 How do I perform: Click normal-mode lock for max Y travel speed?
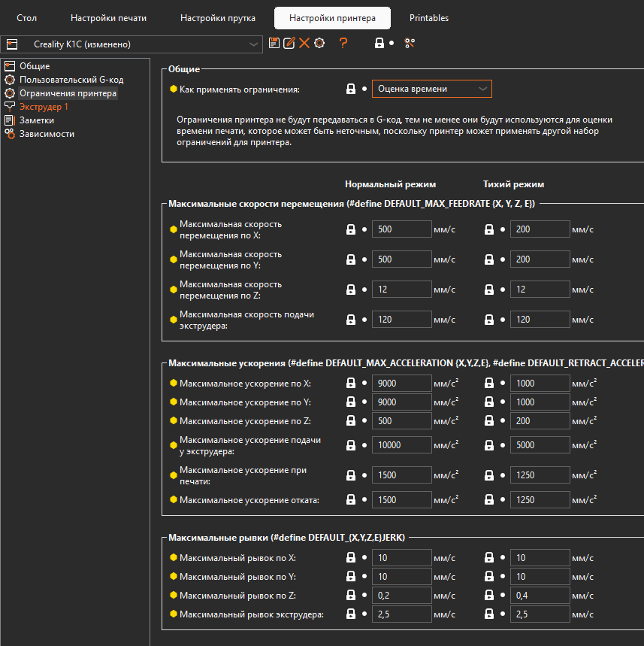(x=351, y=259)
